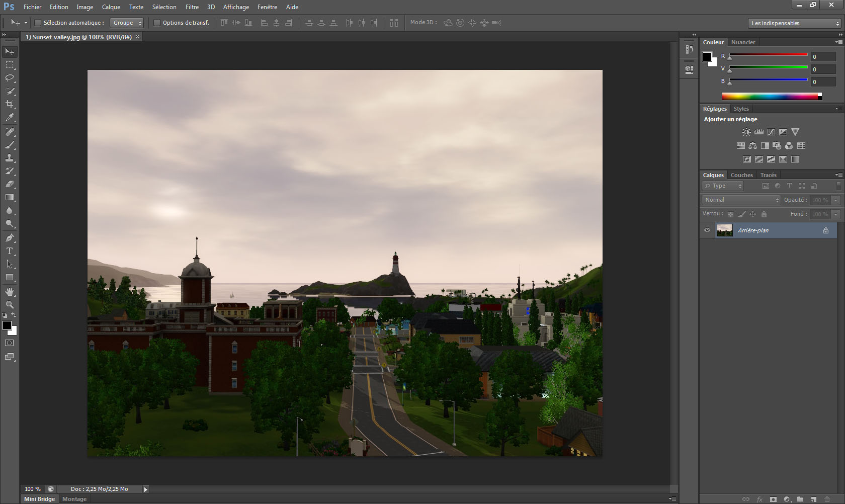
Task: Open the Opacité value dropdown arrow
Action: [836, 200]
